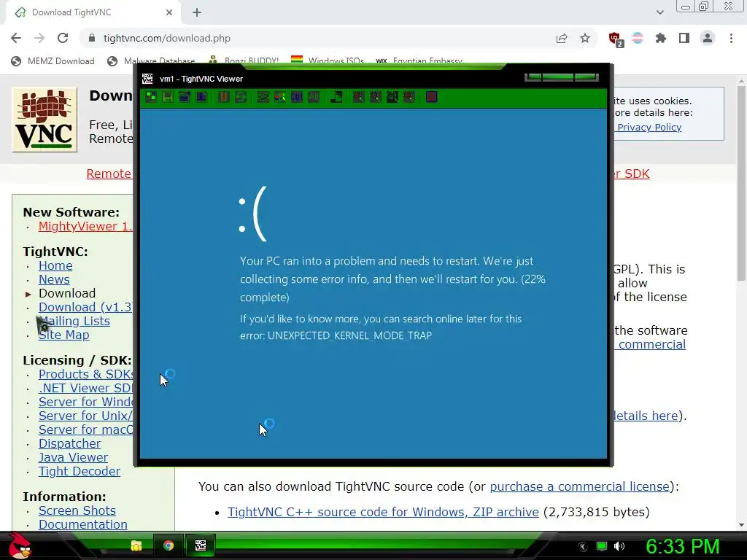Save the session with the floppy disk icon
Screen dimensions: 747x560
(x=168, y=97)
